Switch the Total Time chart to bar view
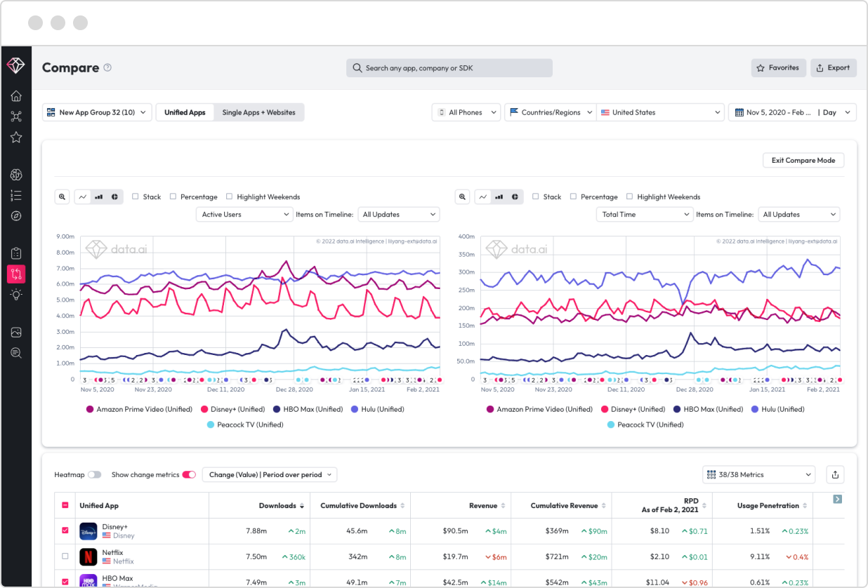 tap(499, 197)
